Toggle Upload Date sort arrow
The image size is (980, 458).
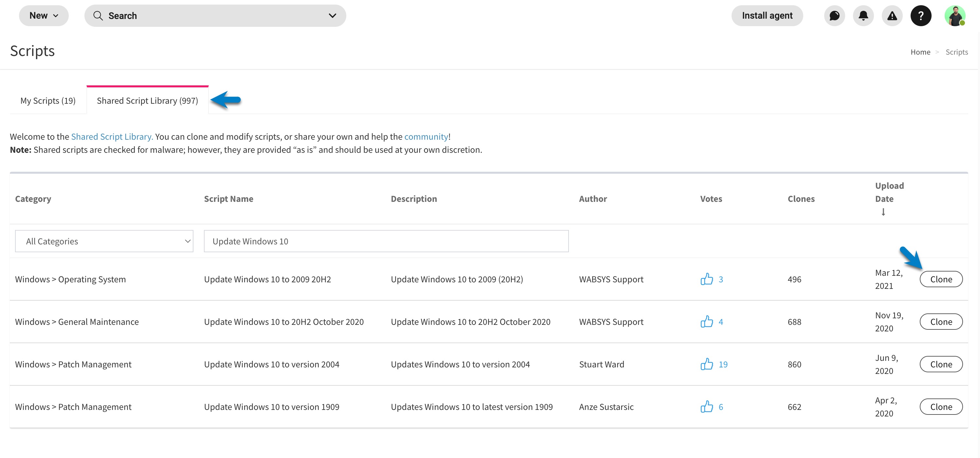tap(883, 212)
